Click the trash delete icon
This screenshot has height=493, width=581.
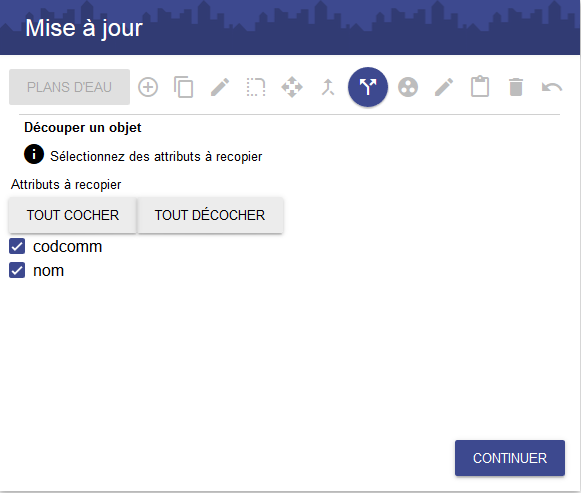tap(516, 87)
